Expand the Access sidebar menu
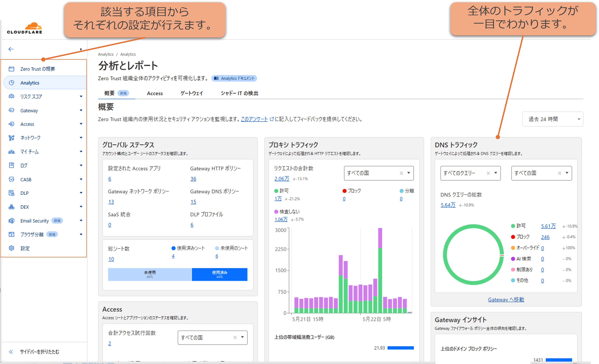This screenshot has height=364, width=599. [x=81, y=124]
